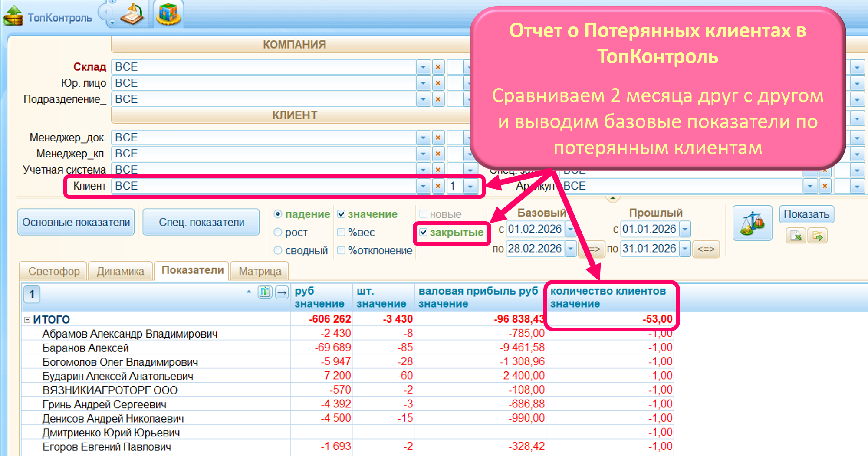Click the right arrow icon in table header

282,292
